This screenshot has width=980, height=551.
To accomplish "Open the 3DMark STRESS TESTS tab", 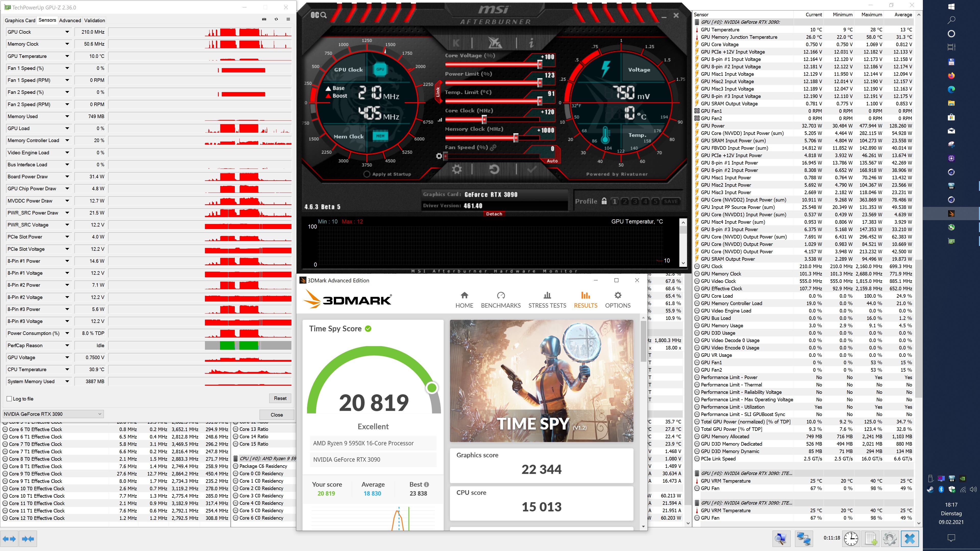I will point(547,300).
